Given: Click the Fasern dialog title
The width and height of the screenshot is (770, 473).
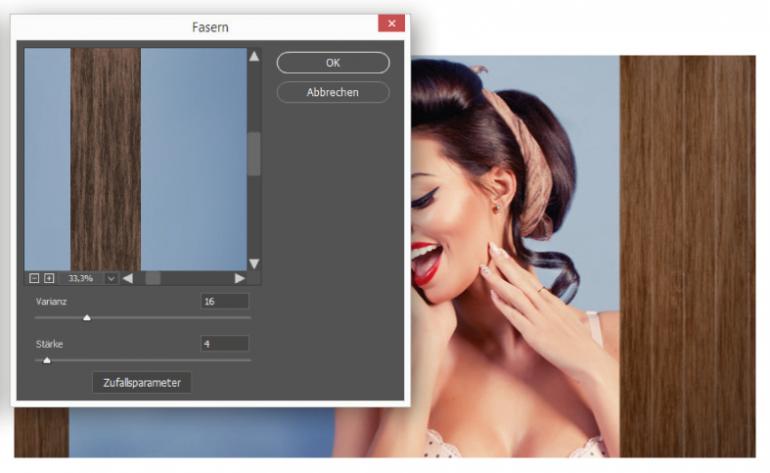Looking at the screenshot, I should coord(210,27).
